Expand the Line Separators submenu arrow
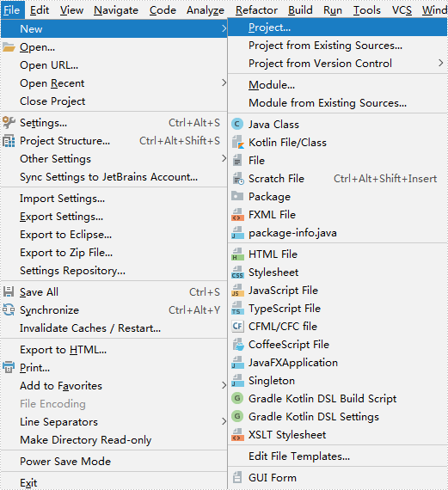The image size is (448, 490). click(224, 422)
